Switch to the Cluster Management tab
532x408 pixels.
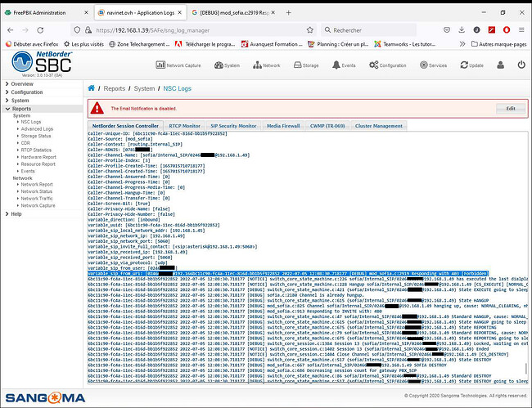coord(379,126)
